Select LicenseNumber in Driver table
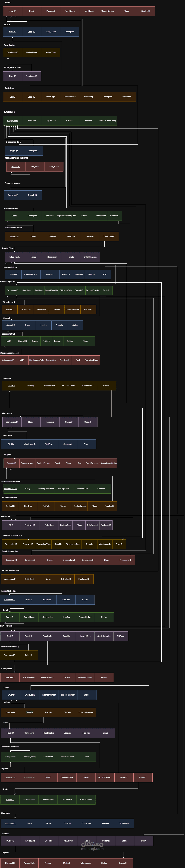Image resolution: width=185 pixels, height=868 pixels. point(49,695)
